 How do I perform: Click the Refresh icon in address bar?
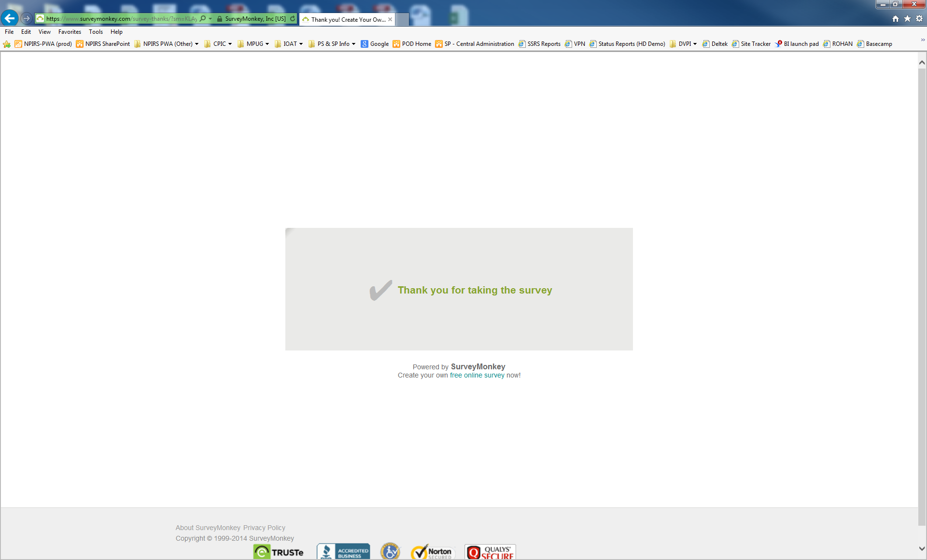(293, 19)
